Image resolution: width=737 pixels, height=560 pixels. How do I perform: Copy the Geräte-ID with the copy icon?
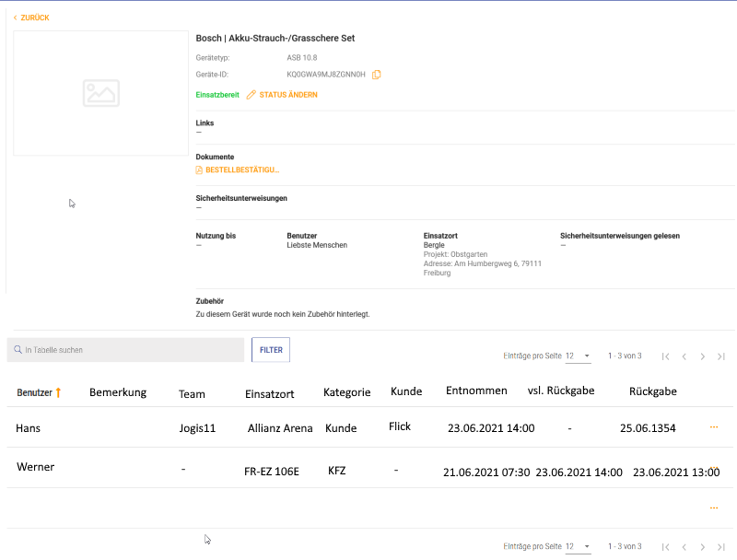377,75
